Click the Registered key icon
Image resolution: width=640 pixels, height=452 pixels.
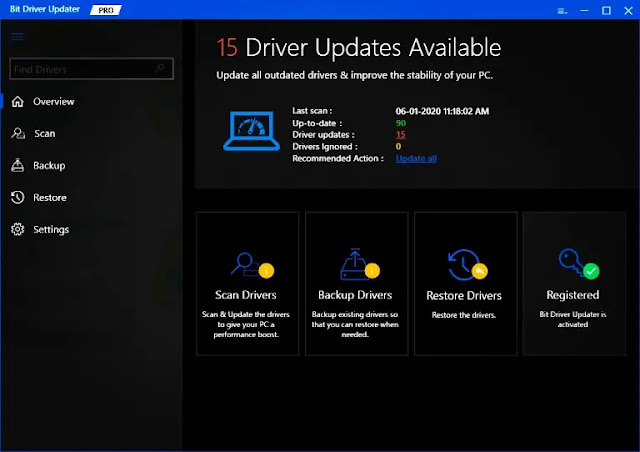[x=579, y=264]
